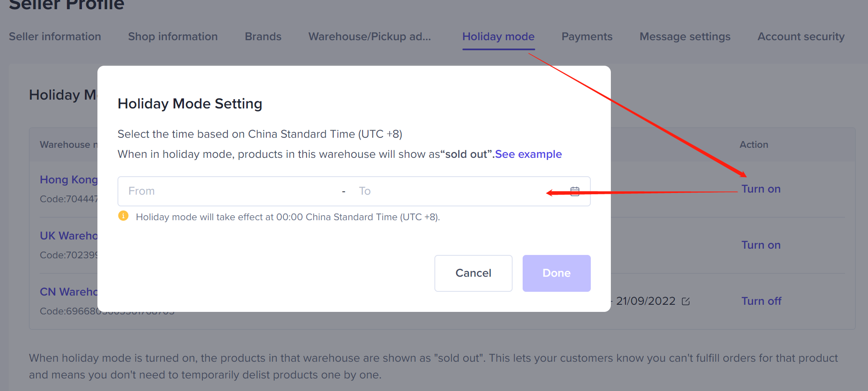Open the Brands tab

pyautogui.click(x=263, y=37)
